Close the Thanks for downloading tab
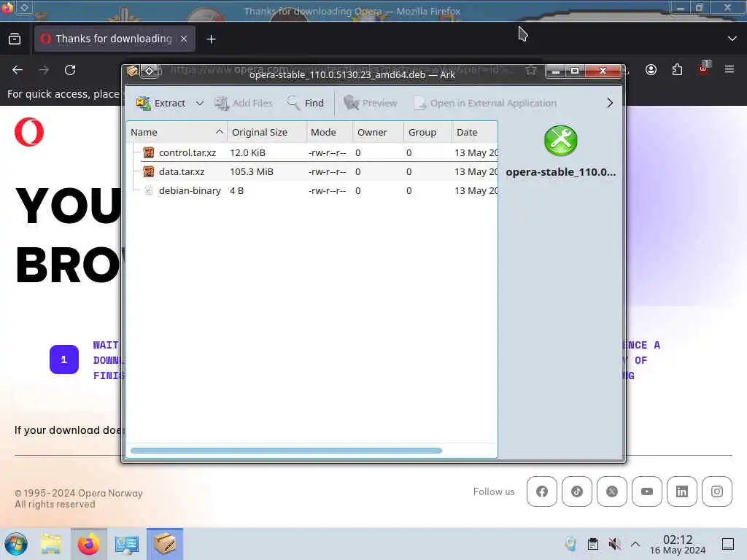The width and height of the screenshot is (747, 560). [x=184, y=39]
